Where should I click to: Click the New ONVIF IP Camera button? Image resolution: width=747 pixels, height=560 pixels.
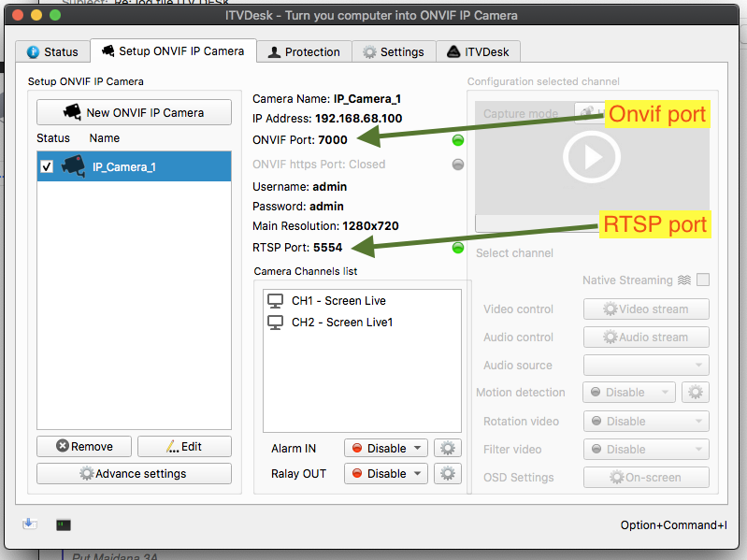click(x=134, y=112)
